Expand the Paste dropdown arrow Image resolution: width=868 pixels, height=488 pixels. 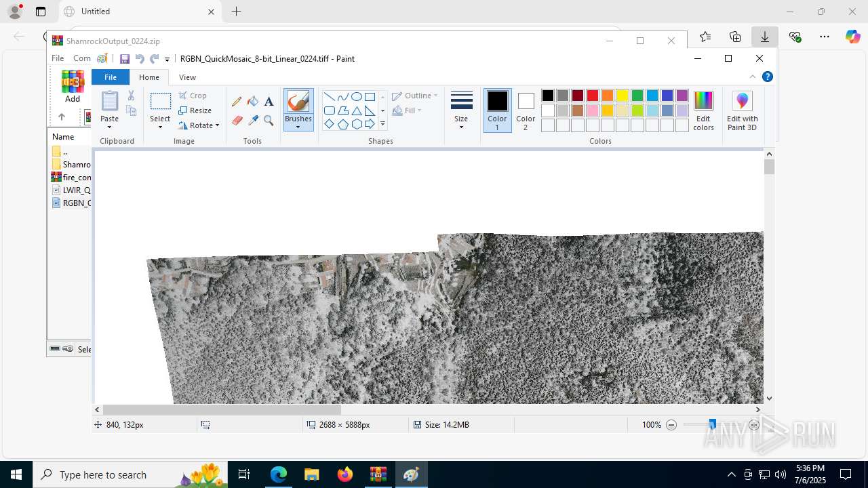tap(109, 126)
